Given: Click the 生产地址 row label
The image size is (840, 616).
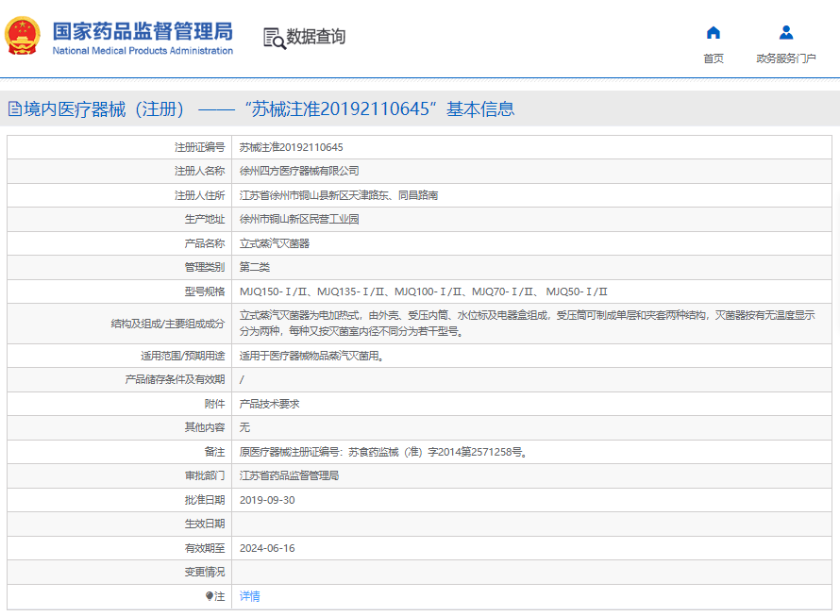Looking at the screenshot, I should 205,219.
